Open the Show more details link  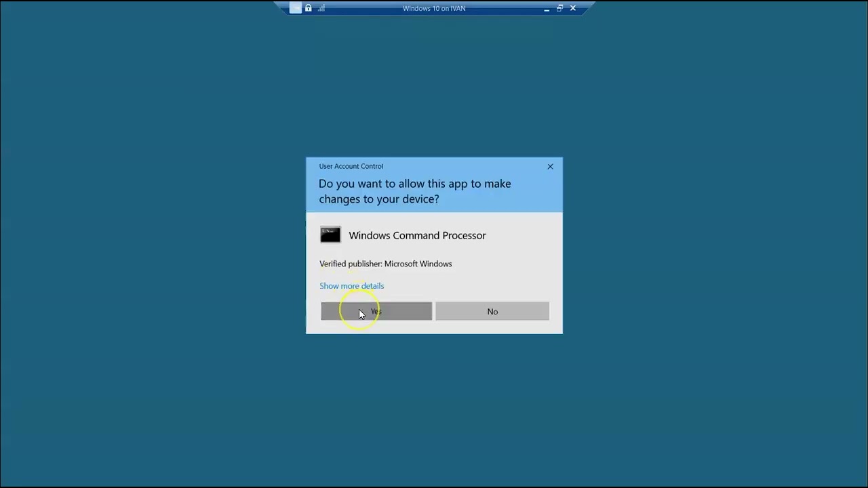(x=351, y=286)
